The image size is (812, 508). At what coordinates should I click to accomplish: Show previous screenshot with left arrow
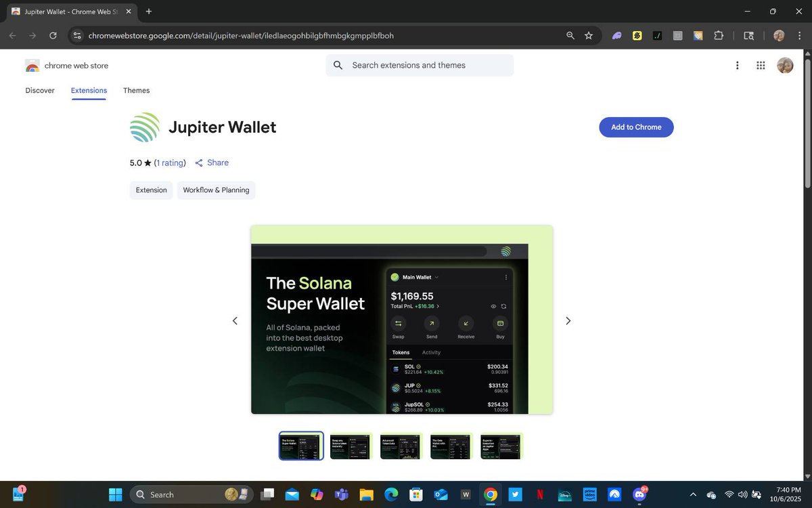click(235, 320)
